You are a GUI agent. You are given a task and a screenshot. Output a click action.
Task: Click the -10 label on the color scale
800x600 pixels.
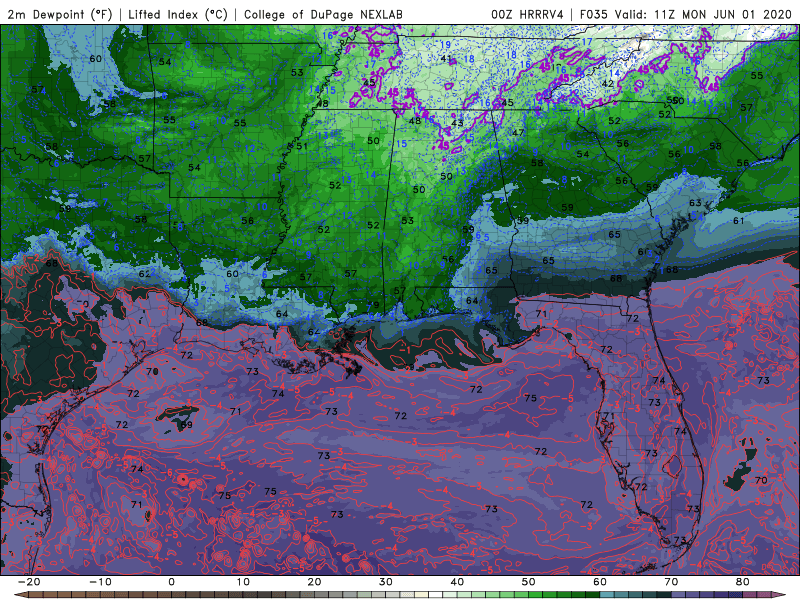coord(101,582)
